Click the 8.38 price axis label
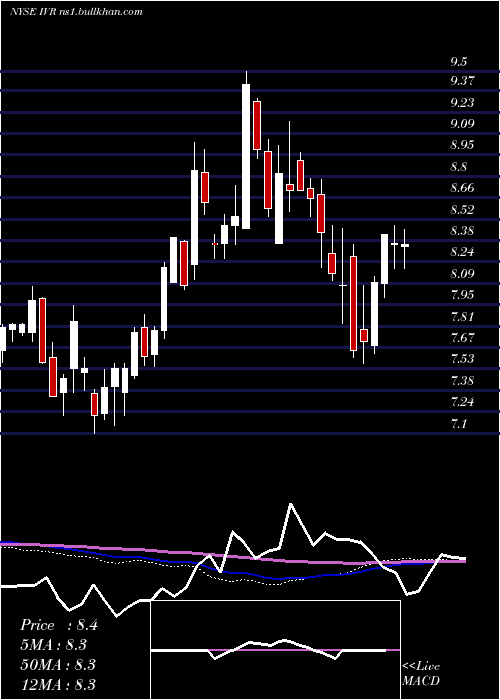Image resolution: width=500 pixels, height=700 pixels. tap(462, 231)
